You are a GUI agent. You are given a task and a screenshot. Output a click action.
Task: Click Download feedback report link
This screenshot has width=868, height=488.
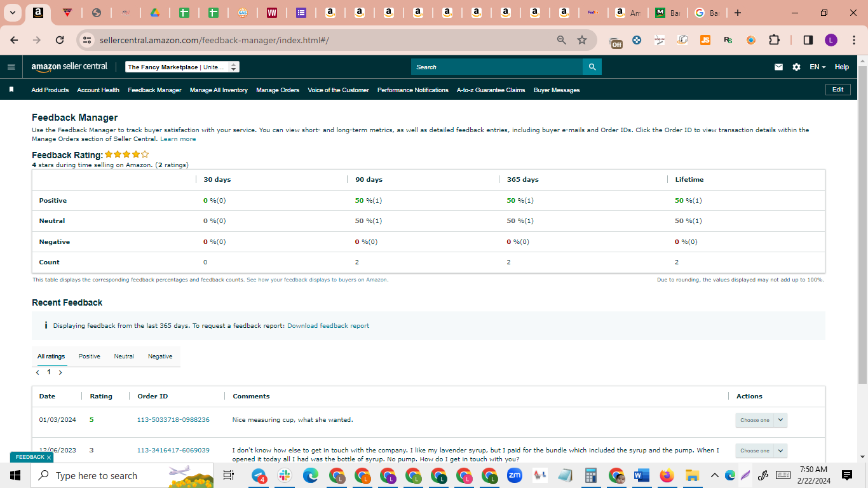pos(328,325)
